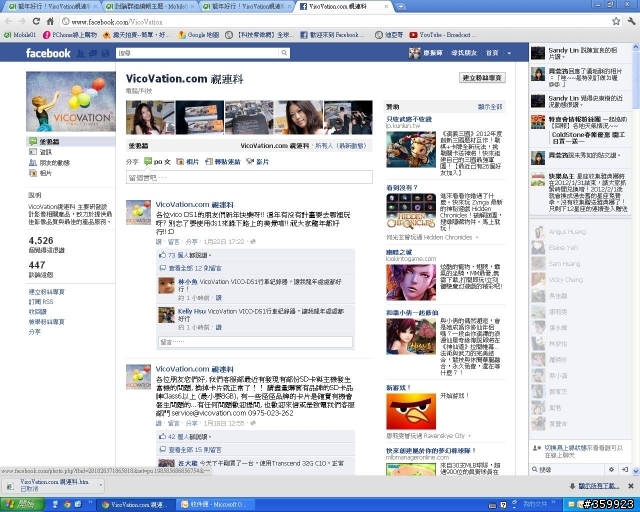This screenshot has width=640, height=512.
Task: Open the Mobile01 bookmark in bookmarks bar
Action: [x=20, y=35]
